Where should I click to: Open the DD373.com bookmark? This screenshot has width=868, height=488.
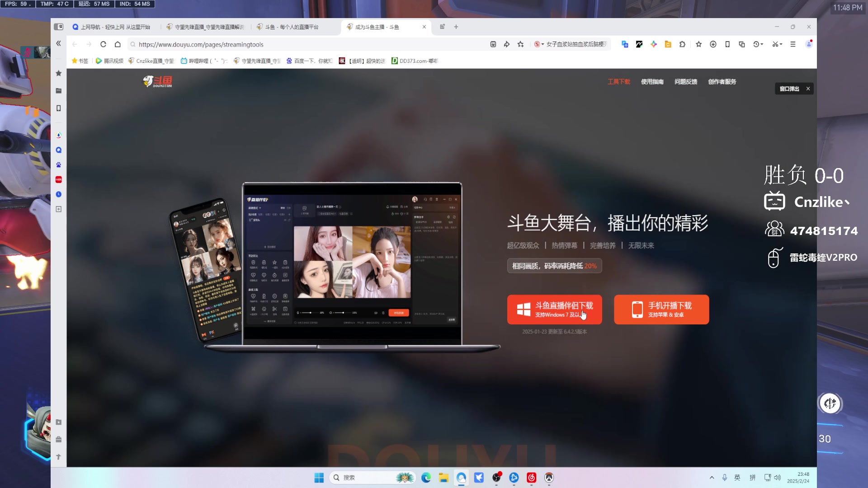(415, 61)
